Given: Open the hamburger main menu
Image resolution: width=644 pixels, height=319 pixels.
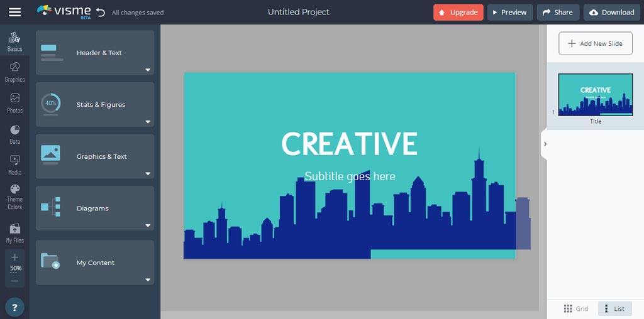Looking at the screenshot, I should [x=14, y=12].
